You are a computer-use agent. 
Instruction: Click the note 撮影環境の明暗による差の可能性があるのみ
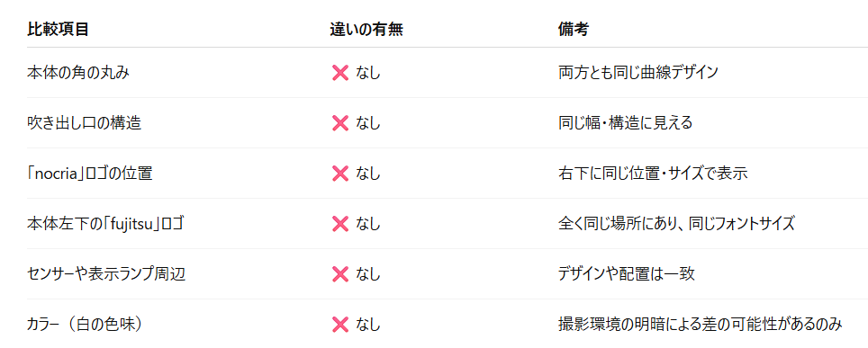(x=701, y=325)
